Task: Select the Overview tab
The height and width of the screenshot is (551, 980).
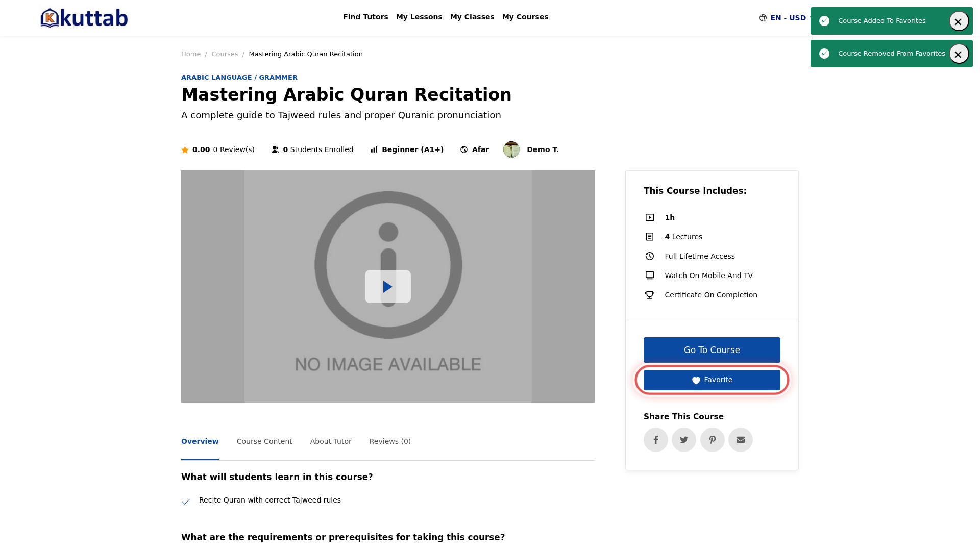Action: (x=200, y=441)
